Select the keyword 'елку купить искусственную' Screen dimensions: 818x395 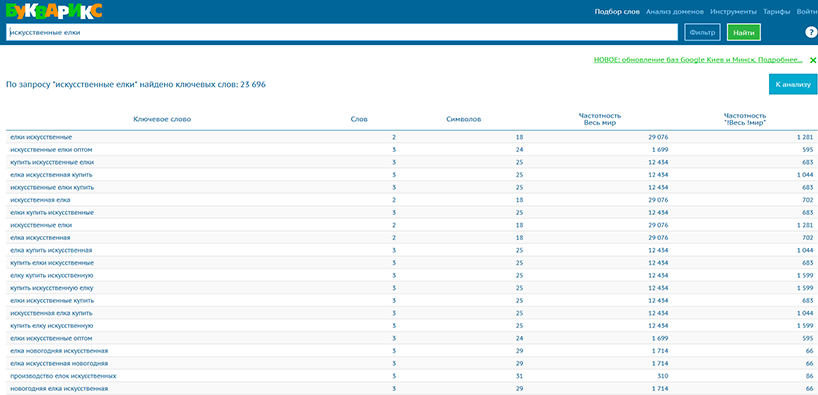click(x=52, y=275)
